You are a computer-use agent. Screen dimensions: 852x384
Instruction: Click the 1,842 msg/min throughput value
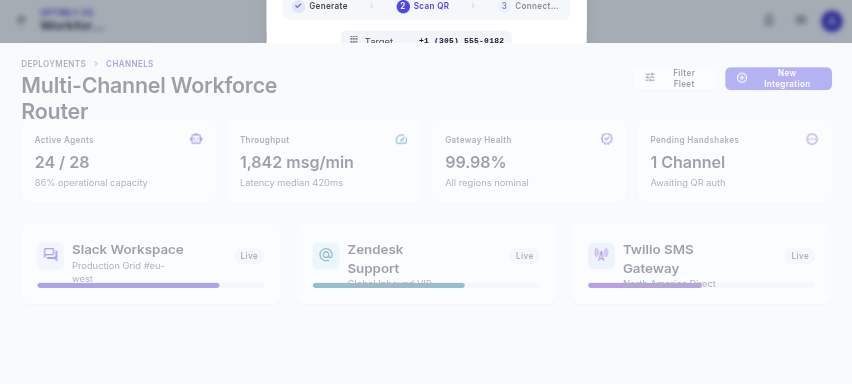[297, 162]
